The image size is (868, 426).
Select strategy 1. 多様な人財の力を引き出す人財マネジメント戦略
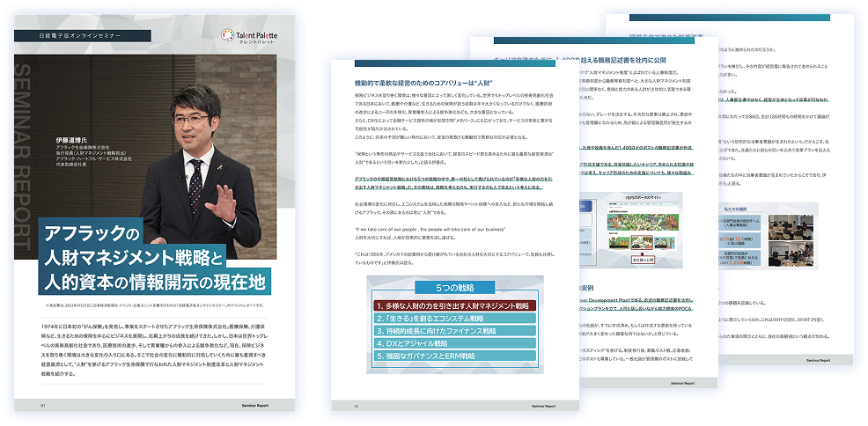[454, 305]
